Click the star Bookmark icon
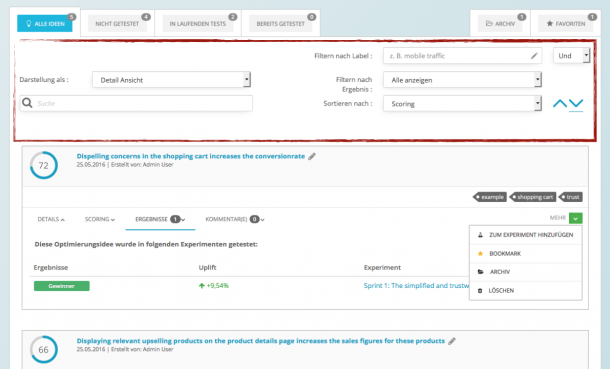Screen dimensions: 610x369 (480, 254)
